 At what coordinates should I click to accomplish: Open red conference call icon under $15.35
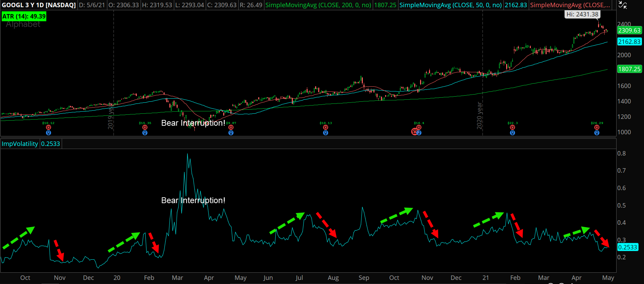145,127
